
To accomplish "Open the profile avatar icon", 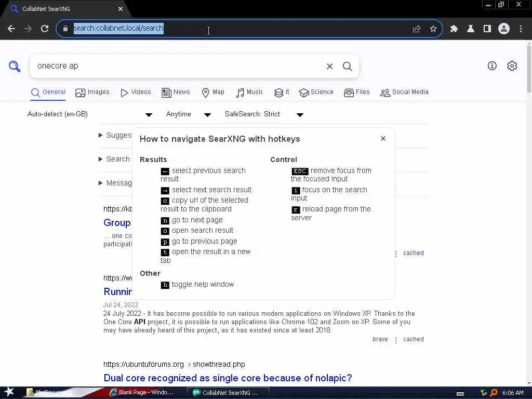I will [x=504, y=29].
